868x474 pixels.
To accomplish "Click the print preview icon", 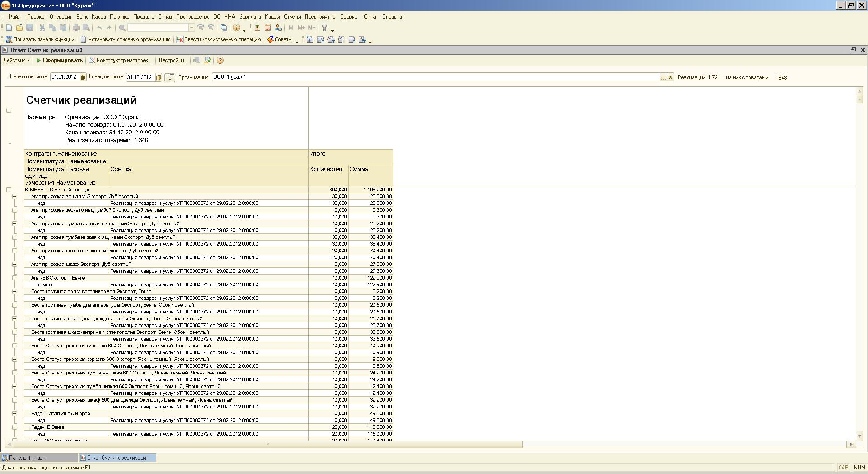I will coord(86,28).
